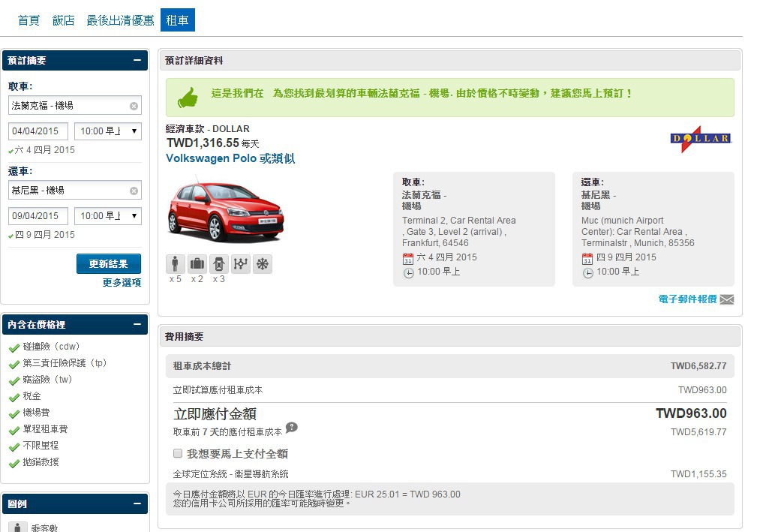Screen dimensions: 769x532
Task: Click the air conditioning snowflake icon
Action: tap(263, 264)
